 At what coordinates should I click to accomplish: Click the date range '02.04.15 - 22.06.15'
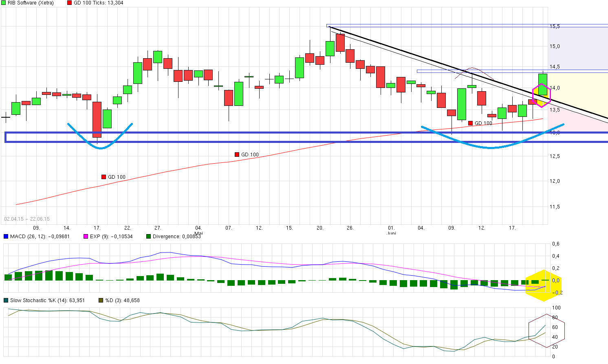coord(27,219)
